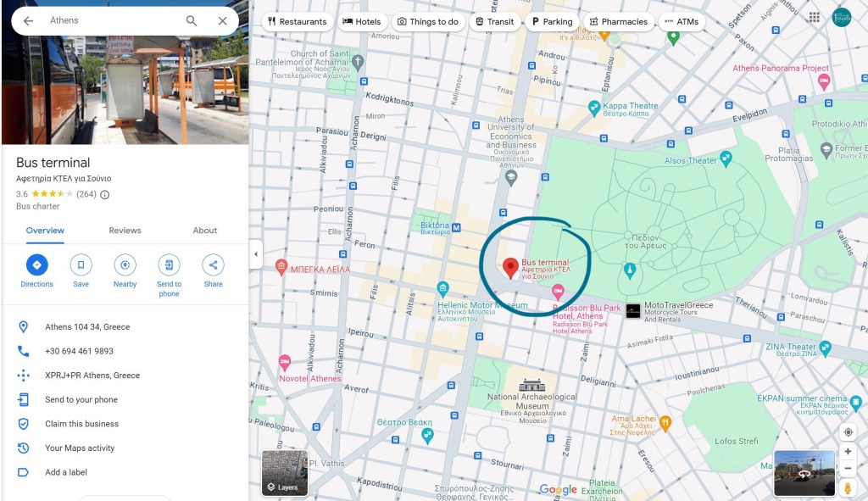Click the Send to phone icon
868x501 pixels.
[169, 264]
